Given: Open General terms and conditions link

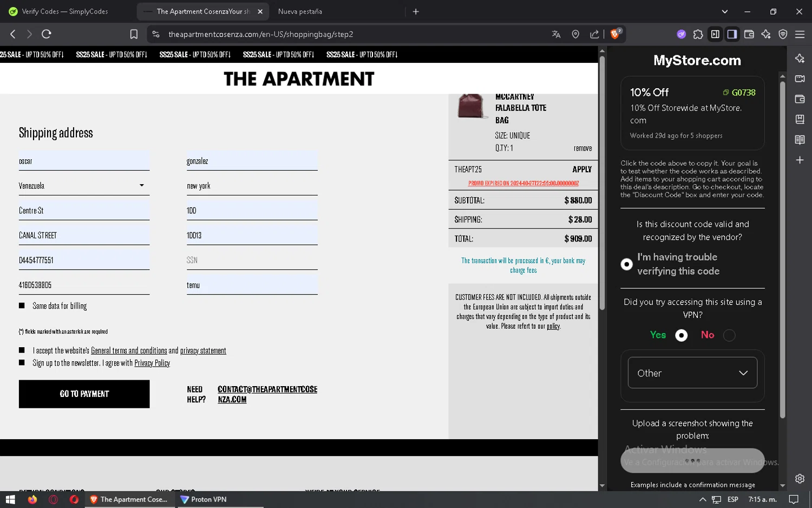Looking at the screenshot, I should tap(129, 350).
